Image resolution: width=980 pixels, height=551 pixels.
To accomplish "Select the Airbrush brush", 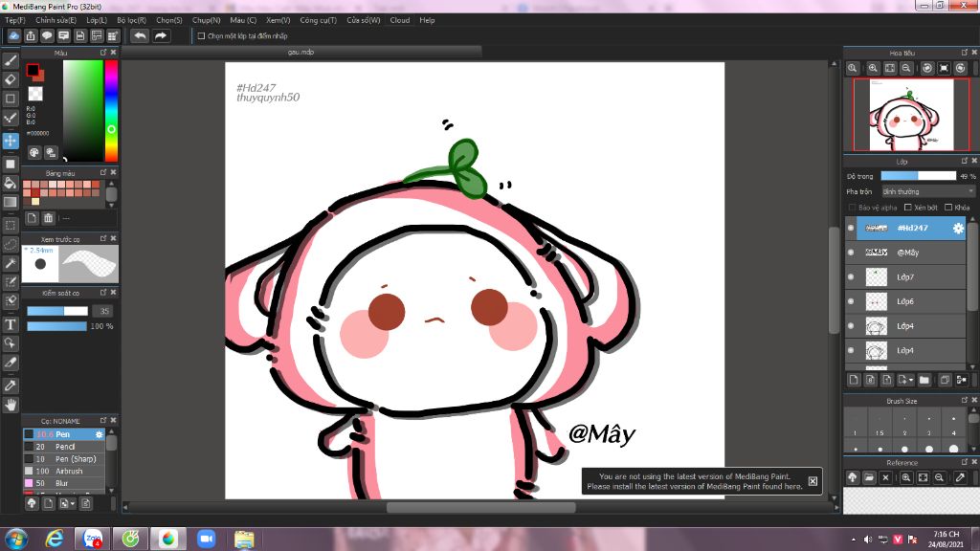I will pyautogui.click(x=64, y=471).
